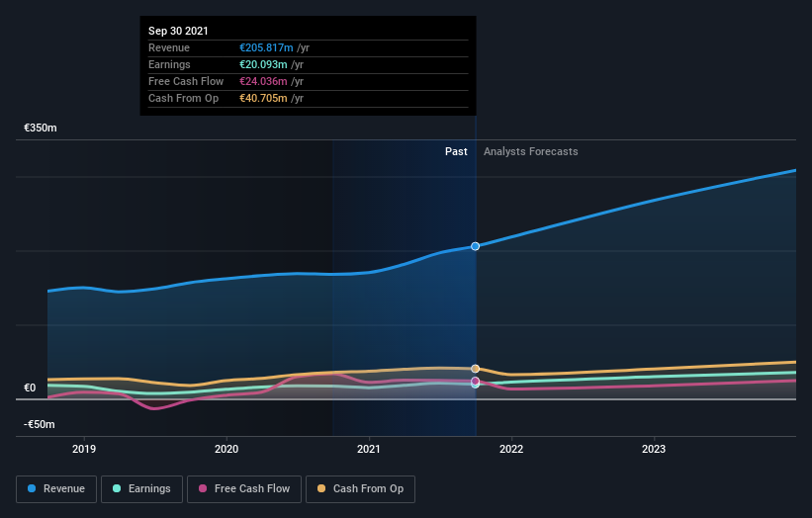Toggle the Revenue legend button
812x518 pixels.
[x=56, y=489]
